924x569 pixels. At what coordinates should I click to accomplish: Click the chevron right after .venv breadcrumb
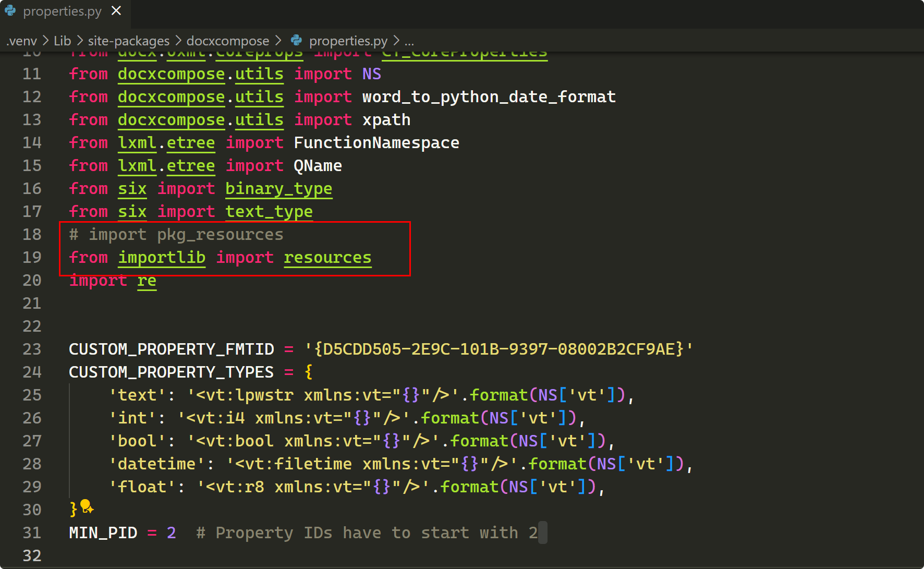[x=45, y=41]
